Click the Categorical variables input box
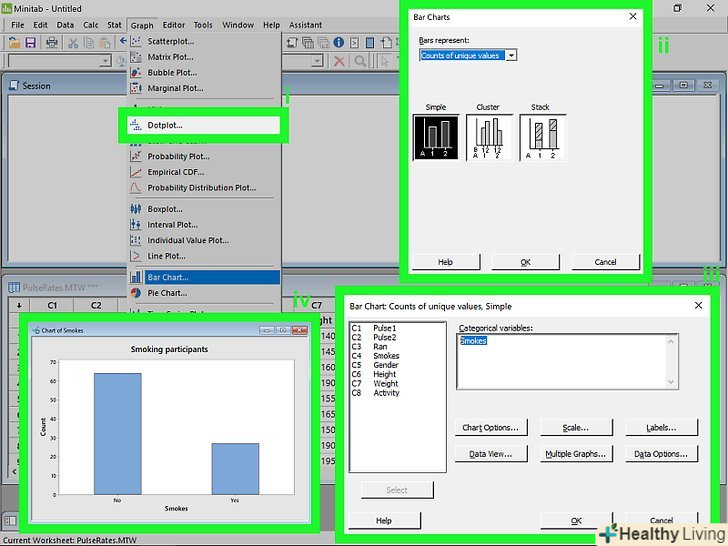This screenshot has width=728, height=546. click(567, 361)
